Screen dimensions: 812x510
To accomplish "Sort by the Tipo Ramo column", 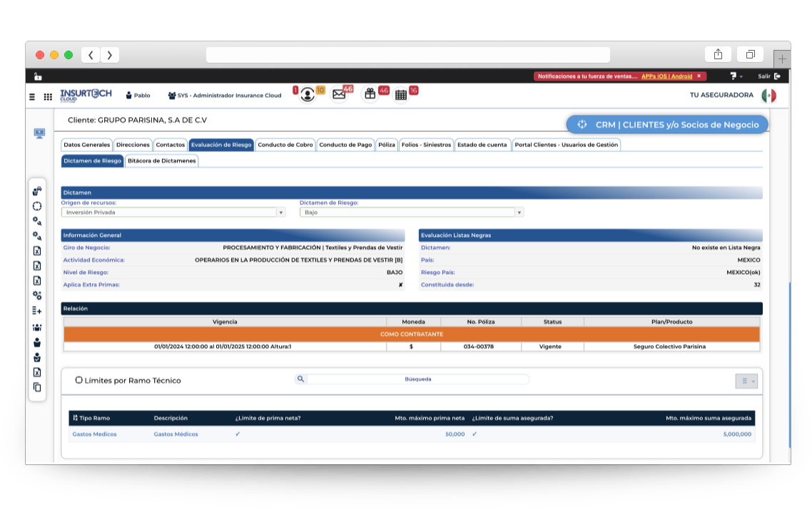I will pyautogui.click(x=91, y=418).
